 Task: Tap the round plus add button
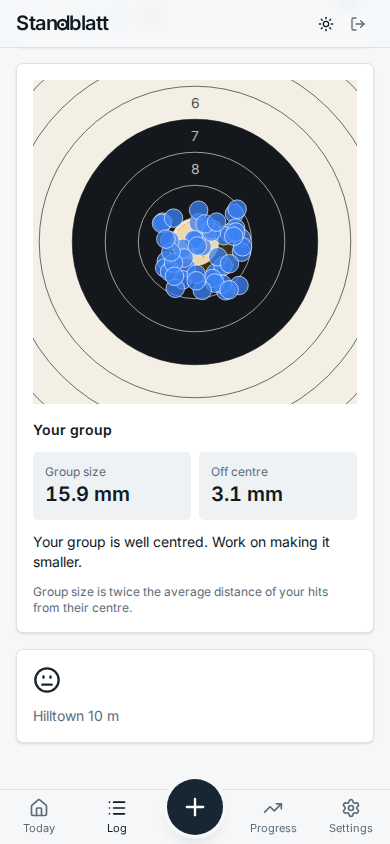point(195,807)
